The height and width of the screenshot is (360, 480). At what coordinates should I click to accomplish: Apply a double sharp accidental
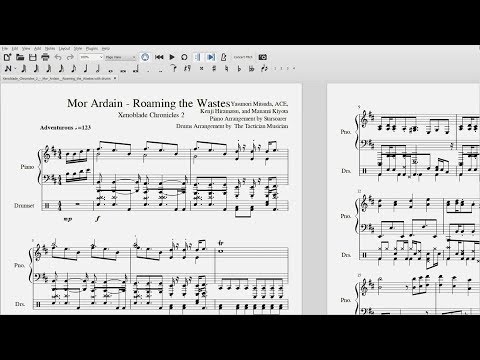click(x=201, y=69)
